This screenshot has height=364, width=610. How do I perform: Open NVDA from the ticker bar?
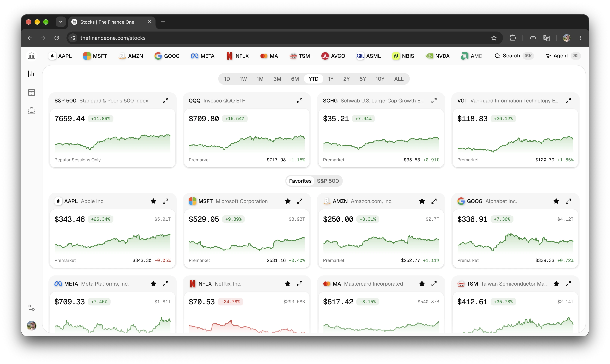[x=437, y=56]
